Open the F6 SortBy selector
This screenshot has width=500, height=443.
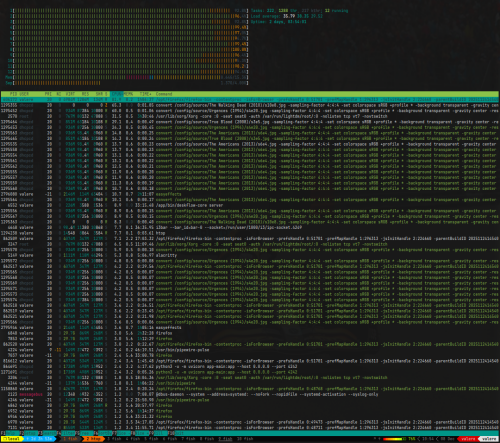103,433
